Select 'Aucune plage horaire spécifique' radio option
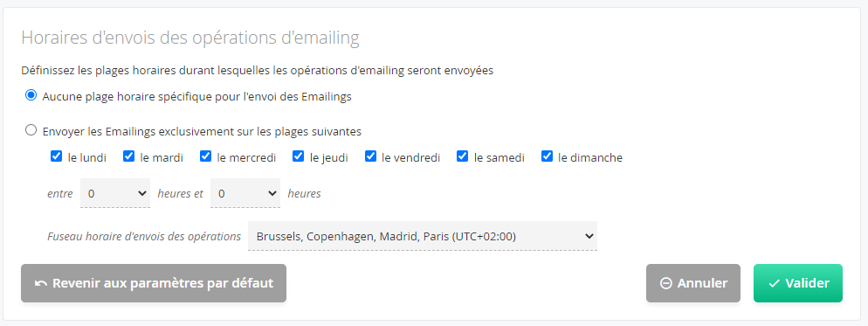The height and width of the screenshot is (326, 868). tap(31, 95)
